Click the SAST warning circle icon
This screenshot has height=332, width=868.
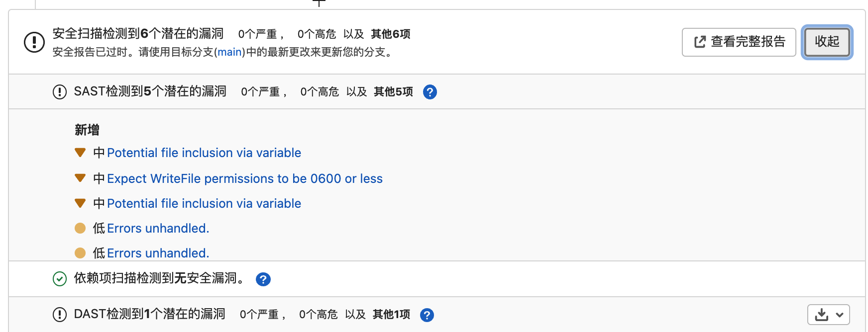(x=60, y=92)
